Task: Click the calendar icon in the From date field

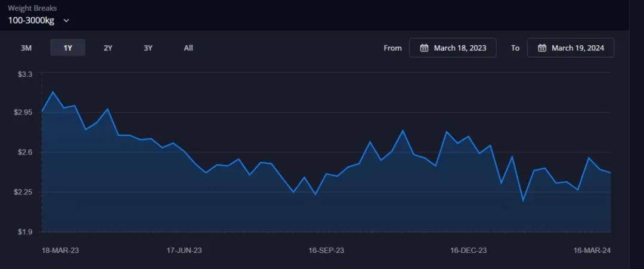Action: [x=424, y=48]
